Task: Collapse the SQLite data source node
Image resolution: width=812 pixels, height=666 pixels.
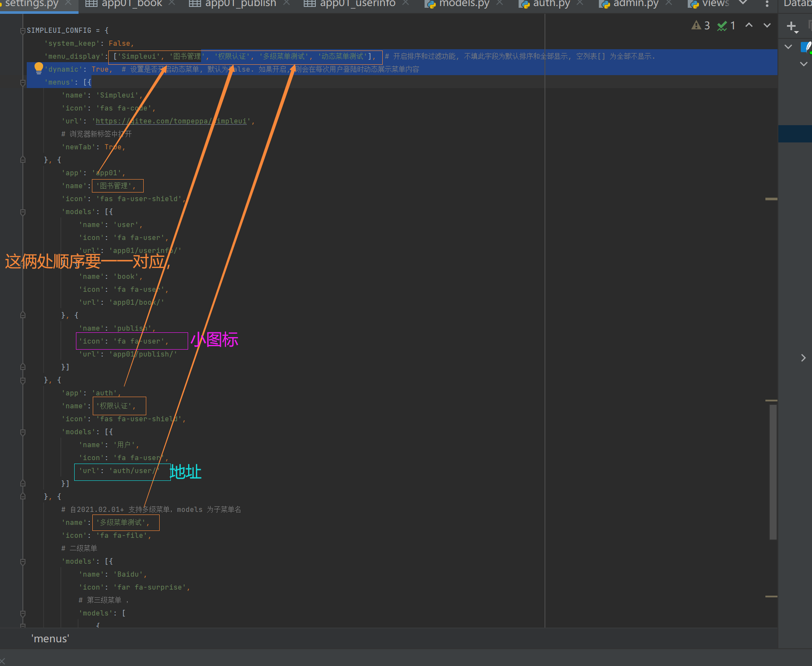Action: tap(788, 47)
